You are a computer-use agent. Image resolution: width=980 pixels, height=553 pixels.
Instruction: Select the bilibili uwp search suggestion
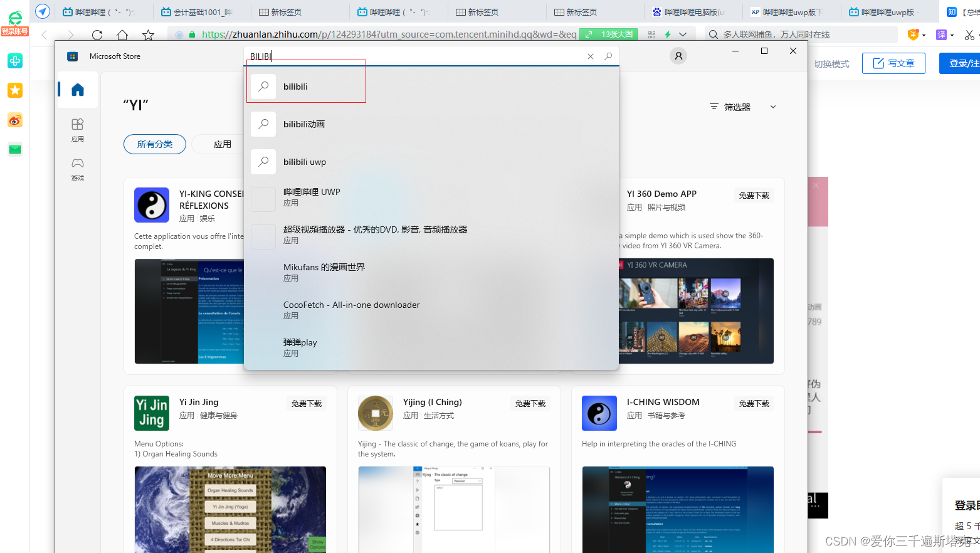point(431,162)
